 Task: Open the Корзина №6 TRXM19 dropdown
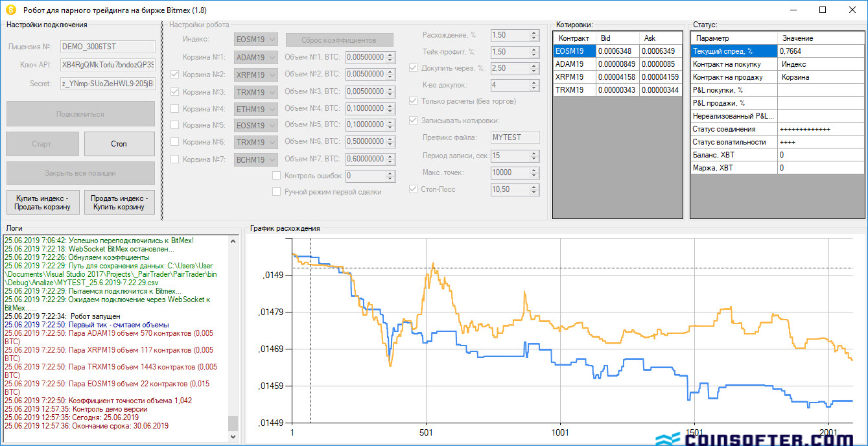(256, 142)
